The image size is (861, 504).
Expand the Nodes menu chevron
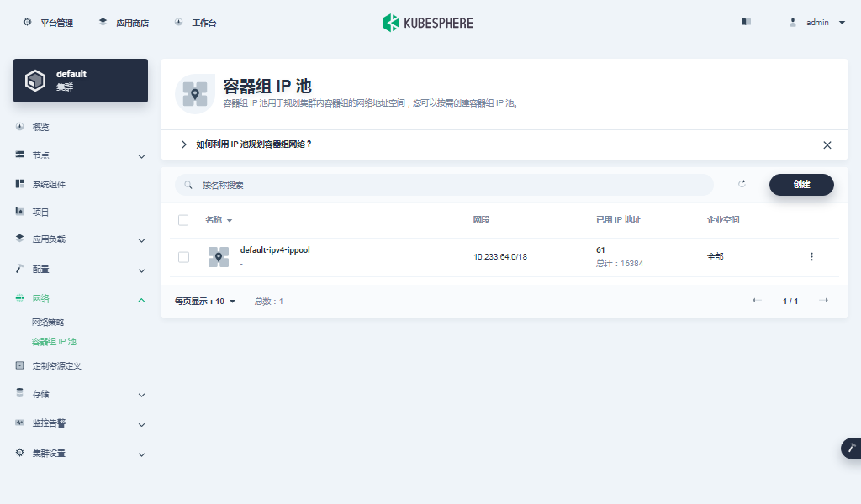tap(141, 157)
